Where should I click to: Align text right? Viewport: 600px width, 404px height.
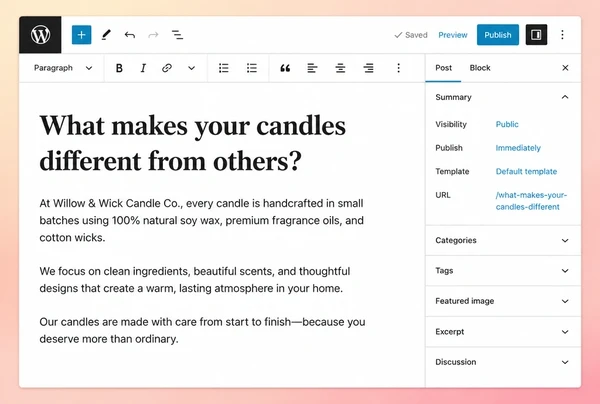click(368, 68)
